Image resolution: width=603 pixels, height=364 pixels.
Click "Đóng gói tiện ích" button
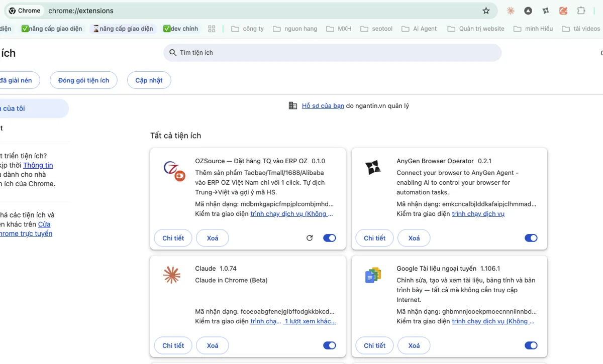[83, 80]
